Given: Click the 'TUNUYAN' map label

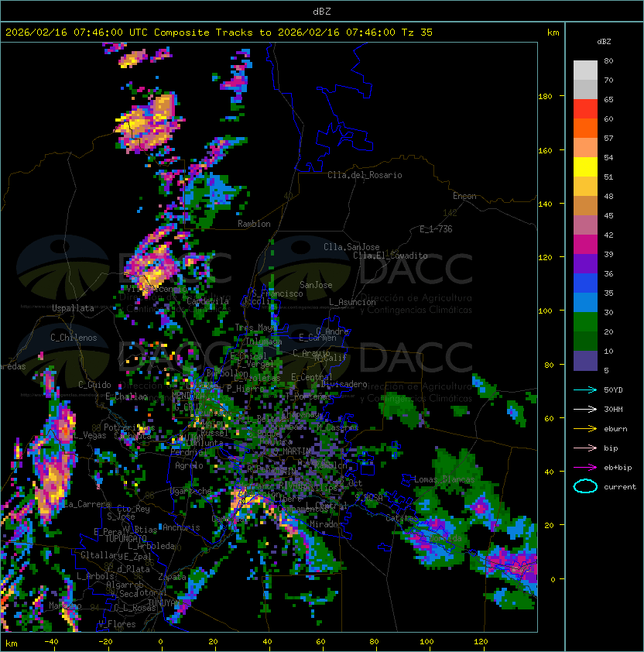Looking at the screenshot, I should [164, 602].
